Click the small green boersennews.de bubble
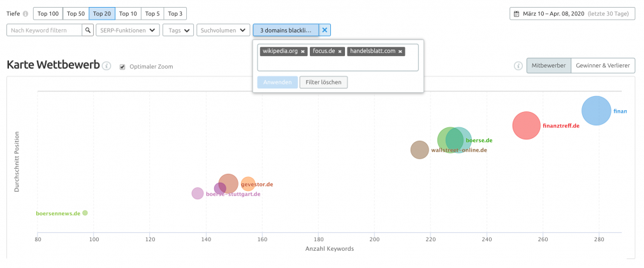 85,213
